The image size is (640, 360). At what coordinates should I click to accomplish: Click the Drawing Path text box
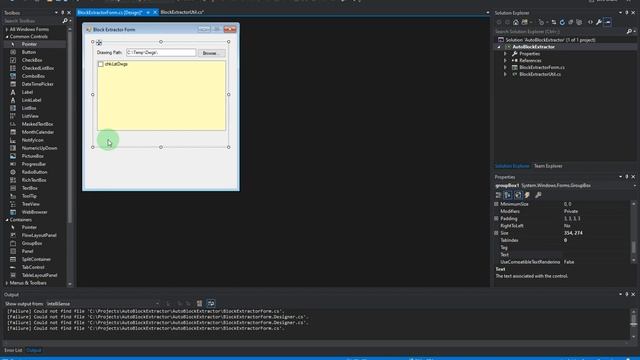(x=161, y=53)
